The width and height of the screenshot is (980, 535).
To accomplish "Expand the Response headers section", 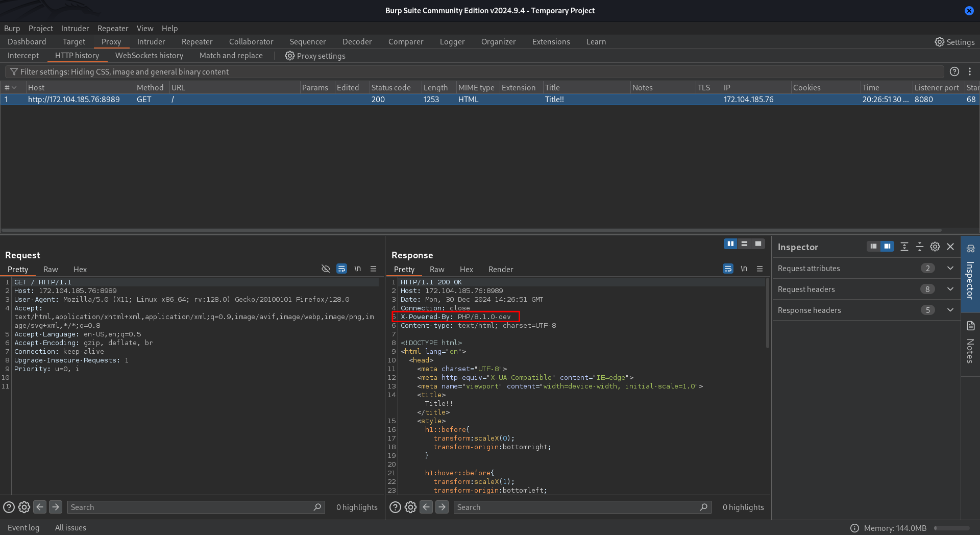I will pos(950,310).
